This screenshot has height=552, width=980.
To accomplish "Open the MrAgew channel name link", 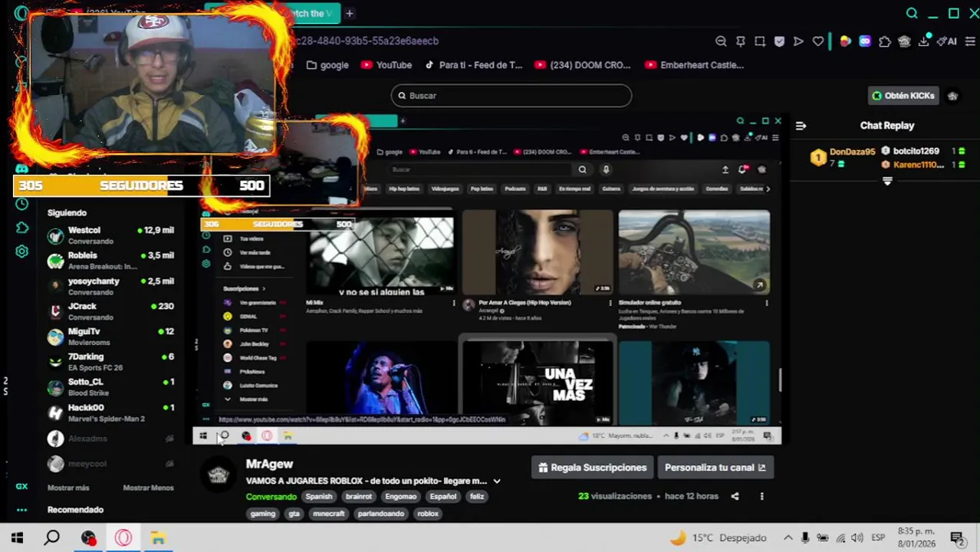I will [269, 464].
